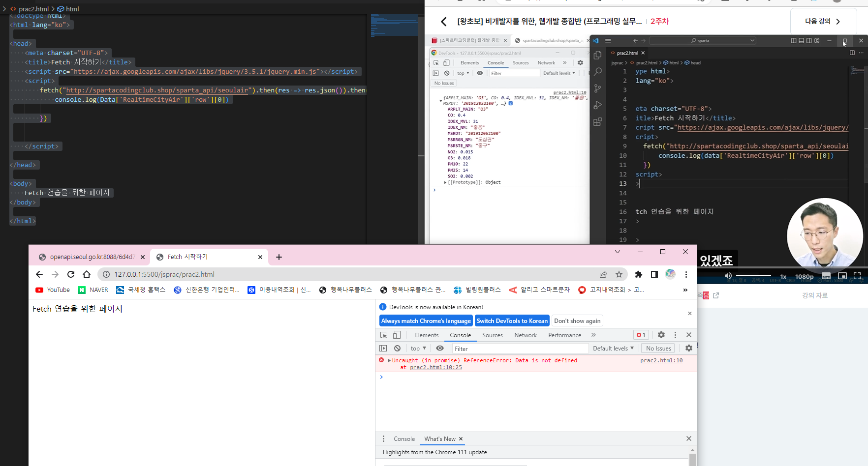
Task: Close the What's New drawer tab
Action: (461, 439)
